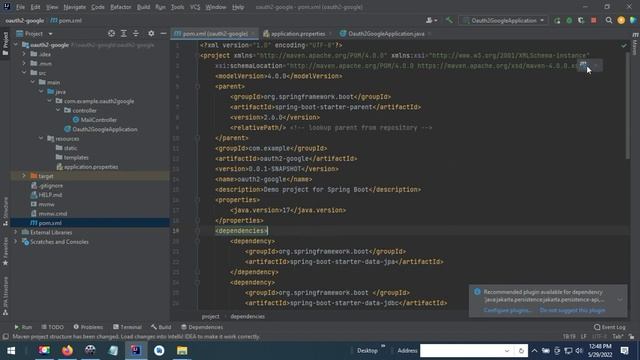This screenshot has width=640, height=360.
Task: Switch to application.properties editor tab
Action: pyautogui.click(x=298, y=33)
